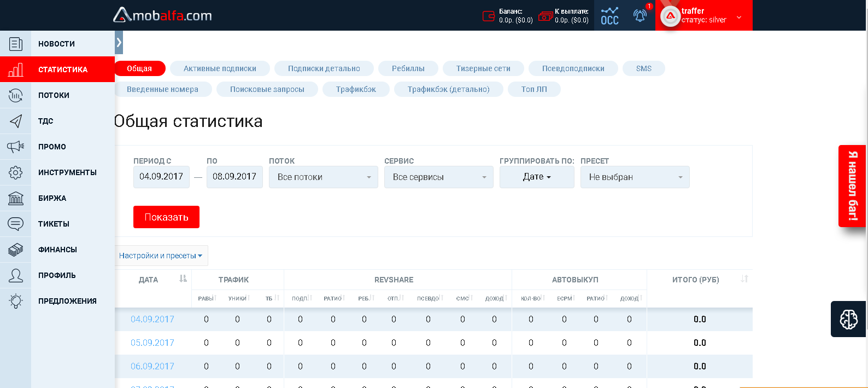Open the notifications bell icon
Viewport: 868px width, 388px height.
(x=640, y=15)
